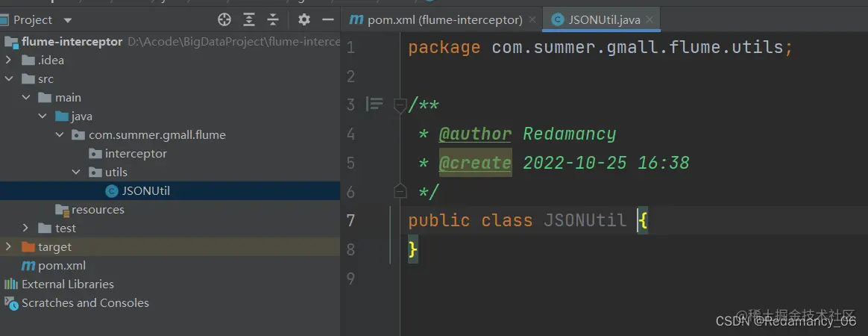This screenshot has width=868, height=336.
Task: Click the target folder orange icon
Action: tap(28, 246)
